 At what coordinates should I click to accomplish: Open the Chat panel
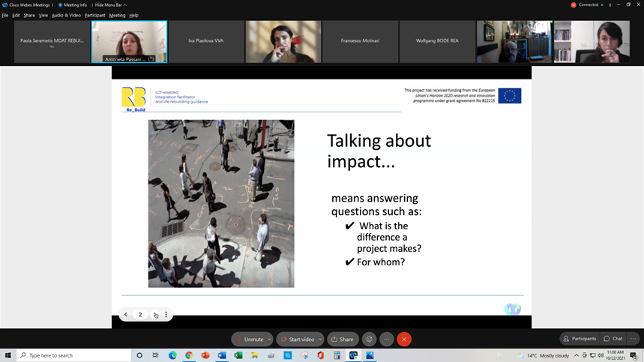click(613, 339)
